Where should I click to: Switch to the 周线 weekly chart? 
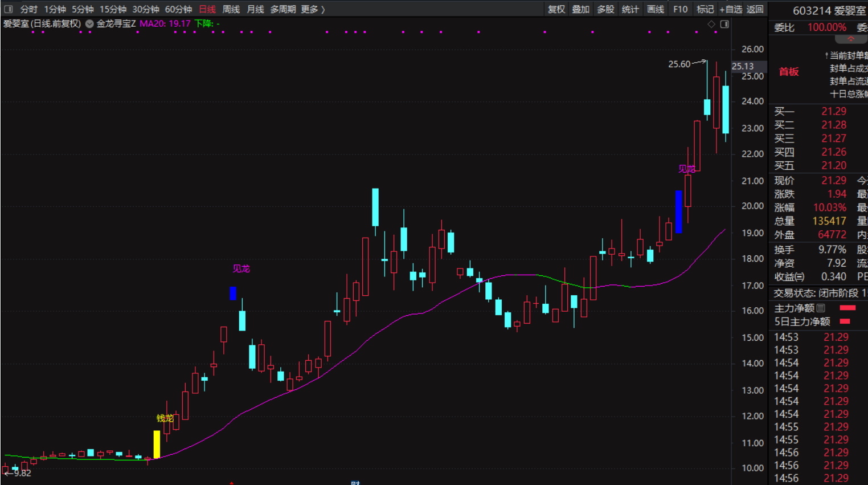pos(231,9)
